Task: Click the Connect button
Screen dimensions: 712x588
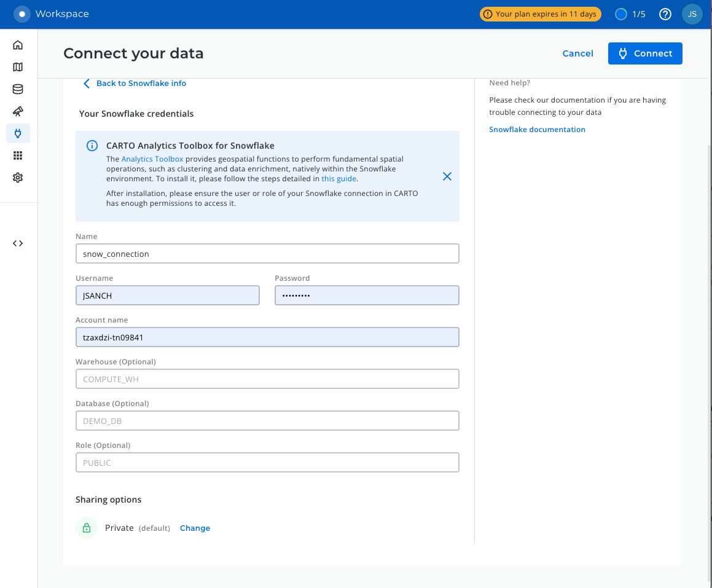Action: (x=644, y=53)
